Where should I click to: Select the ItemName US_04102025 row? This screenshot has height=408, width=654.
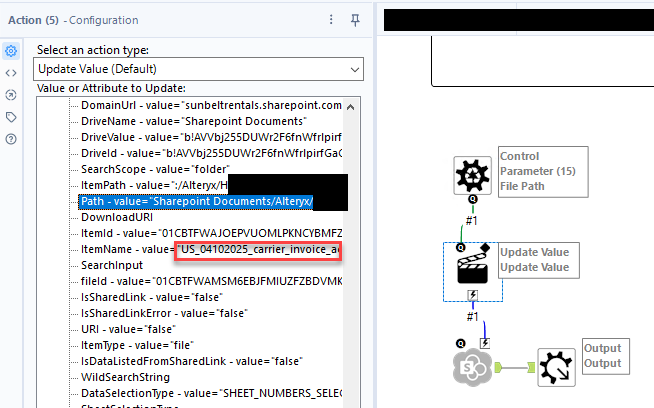(211, 249)
